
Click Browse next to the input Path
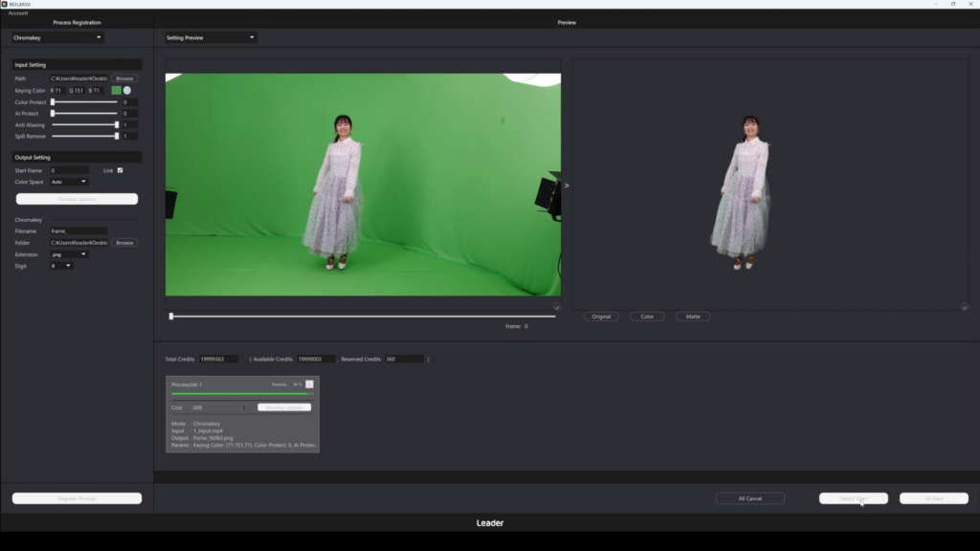(124, 78)
